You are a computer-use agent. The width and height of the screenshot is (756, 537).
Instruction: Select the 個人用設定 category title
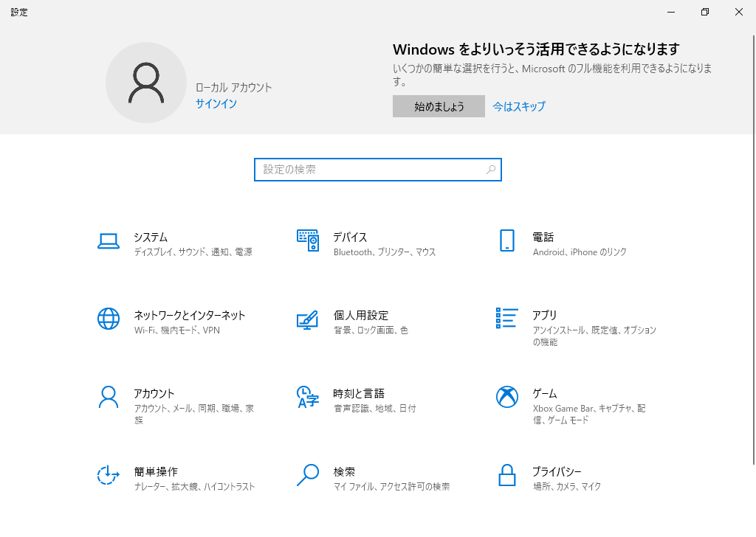point(360,316)
